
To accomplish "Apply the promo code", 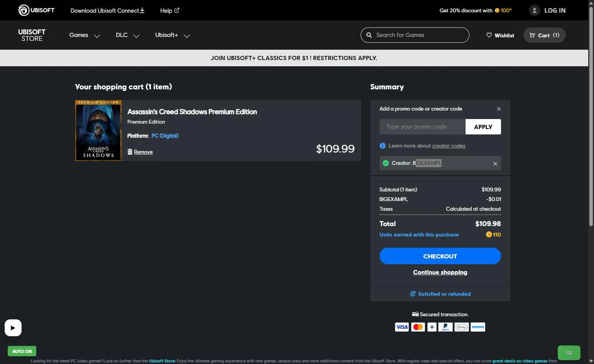I will point(483,127).
